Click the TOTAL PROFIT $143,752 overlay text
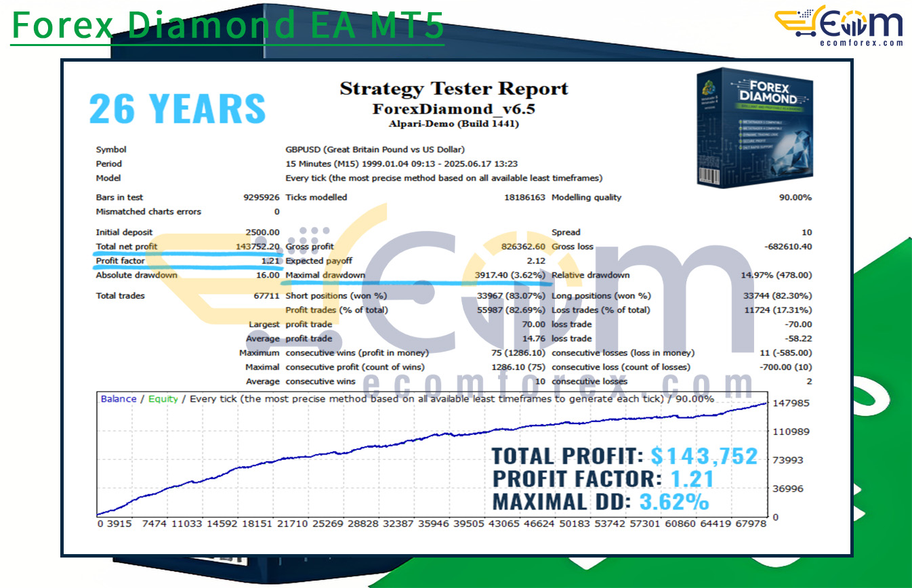Viewport: 912px width, 588px height. pos(624,457)
